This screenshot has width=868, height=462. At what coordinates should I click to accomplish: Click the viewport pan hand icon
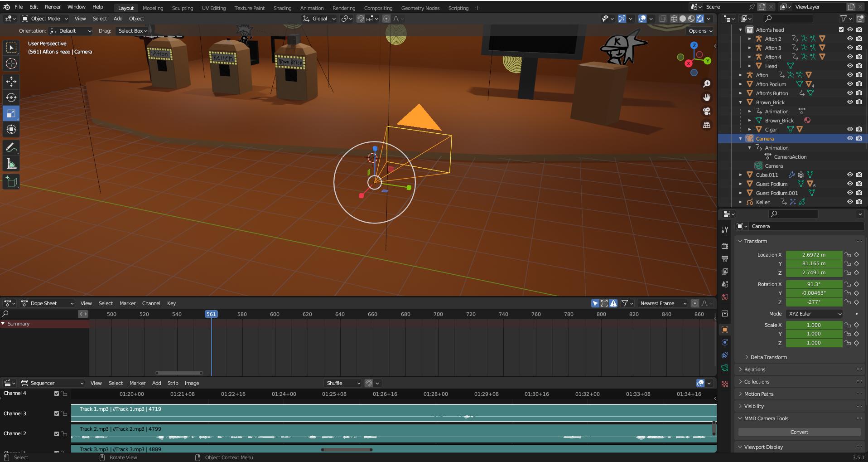(706, 97)
